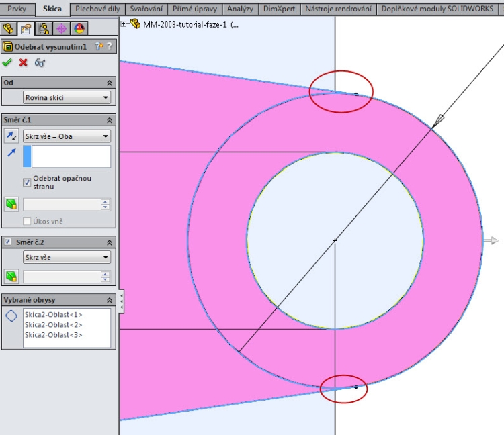
Task: Collapse the Vybrané obrysy section
Action: pyautogui.click(x=110, y=300)
